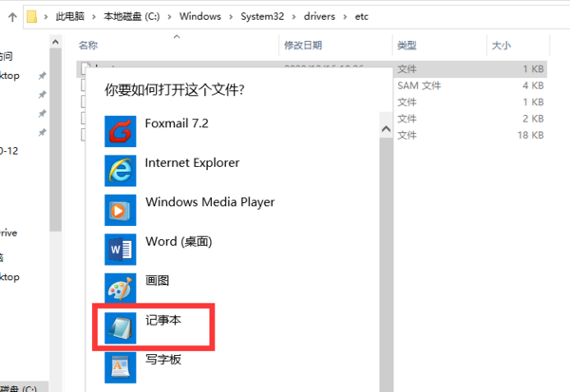Expand the chevron after 此电脑 in the path
This screenshot has width=570, height=392.
point(94,17)
